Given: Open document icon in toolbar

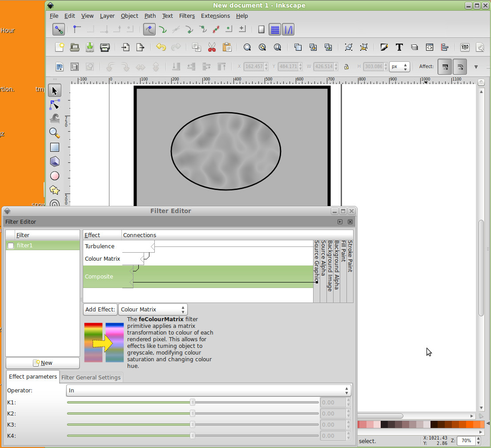Looking at the screenshot, I should coord(75,47).
